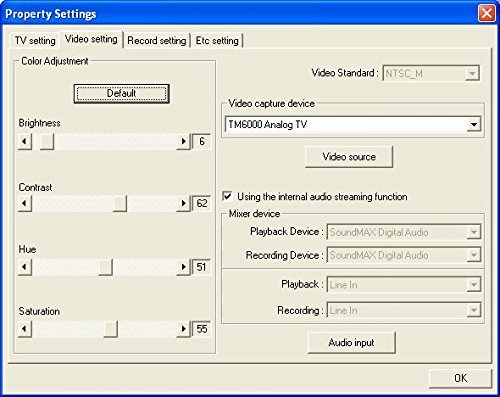Click the Saturation value field showing 55

[202, 329]
